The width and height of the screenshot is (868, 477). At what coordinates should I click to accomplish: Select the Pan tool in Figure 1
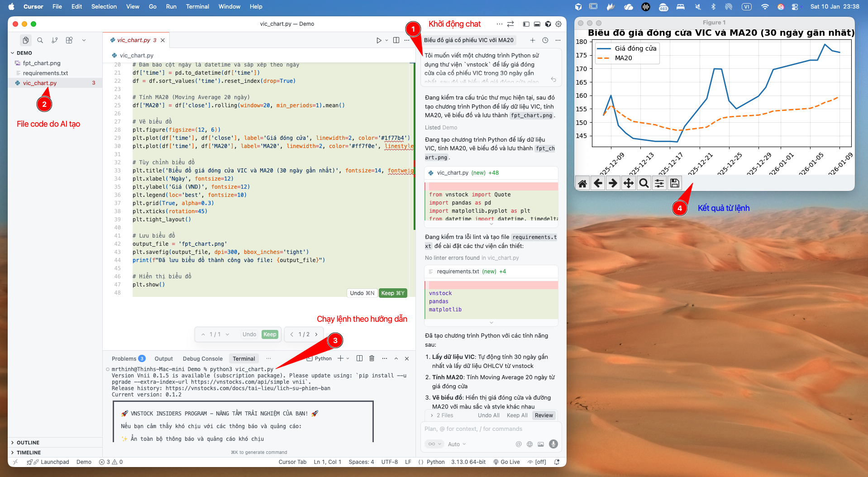pyautogui.click(x=628, y=183)
